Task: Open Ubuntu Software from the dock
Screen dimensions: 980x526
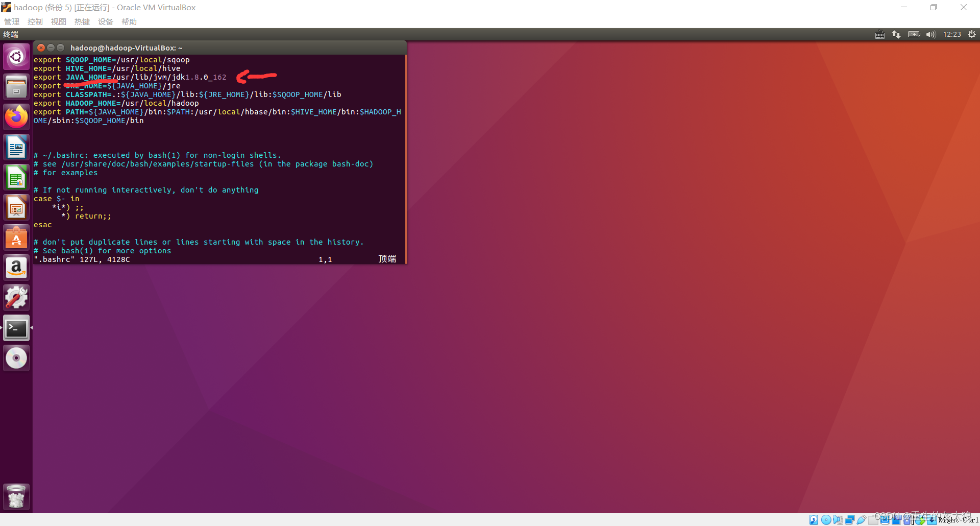Action: (x=16, y=237)
